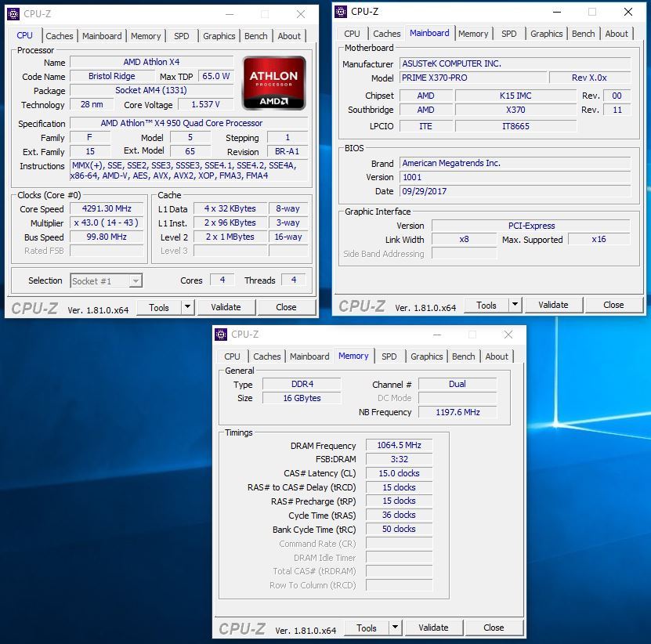Viewport: 651px width, 644px height.
Task: Expand Tools dropdown arrow in CPU window
Action: pos(188,307)
